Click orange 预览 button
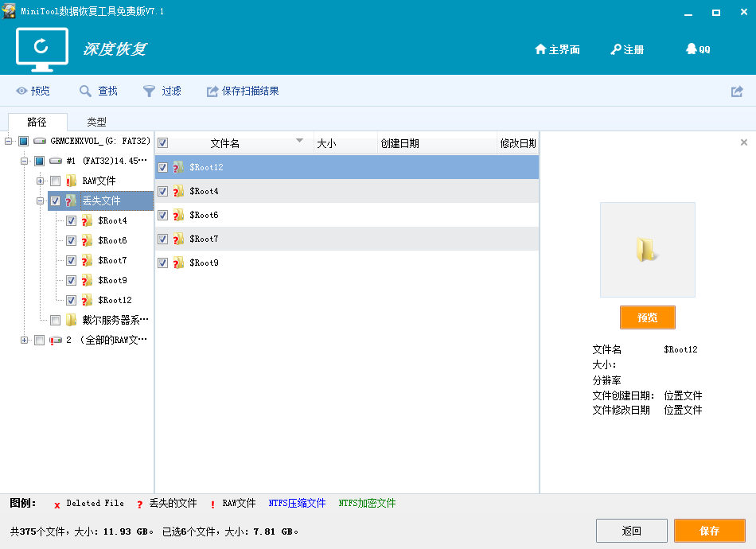This screenshot has width=756, height=549. click(648, 317)
